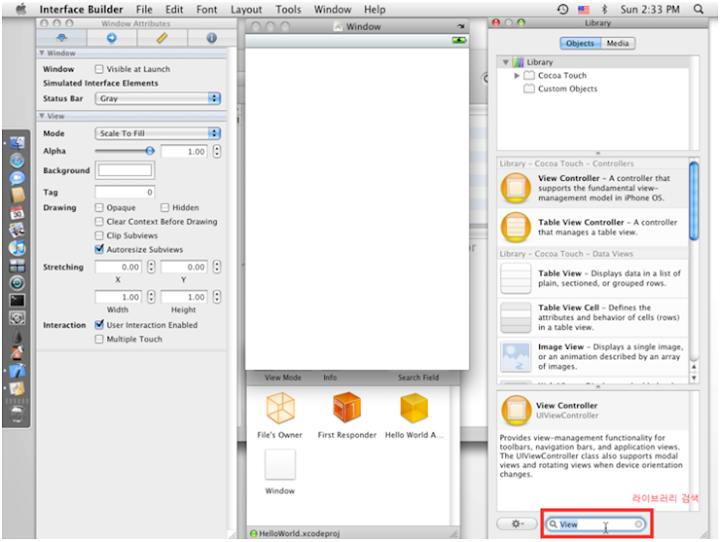Toggle Opaque drawing checkbox

(99, 208)
